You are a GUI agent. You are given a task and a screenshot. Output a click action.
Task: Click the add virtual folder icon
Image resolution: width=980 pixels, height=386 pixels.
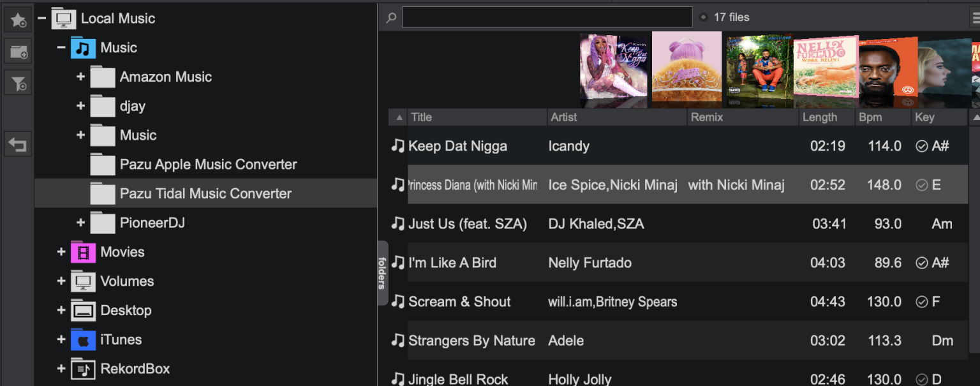point(18,51)
